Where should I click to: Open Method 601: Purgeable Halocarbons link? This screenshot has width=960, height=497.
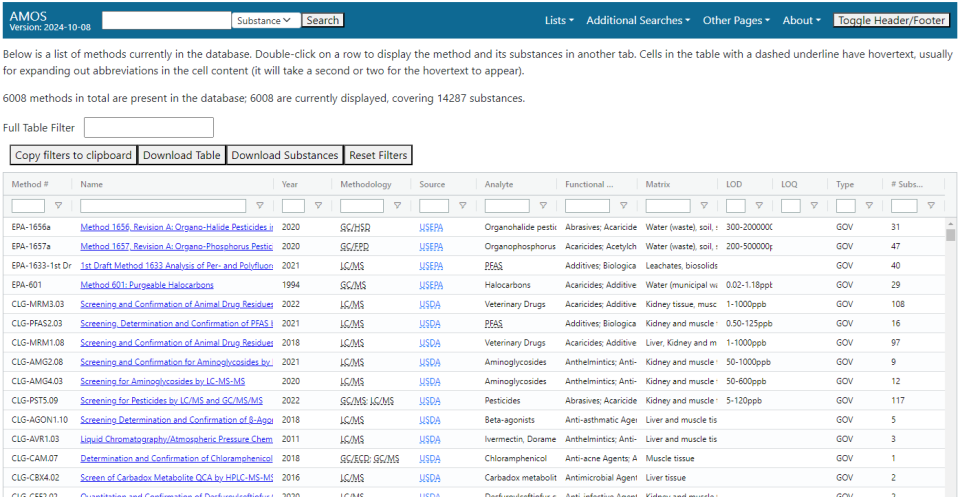coord(147,285)
